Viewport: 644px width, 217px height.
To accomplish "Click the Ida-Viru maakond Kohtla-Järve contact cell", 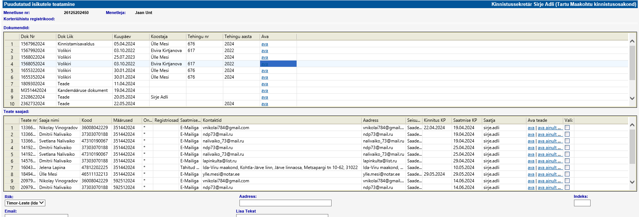I will click(x=281, y=168).
